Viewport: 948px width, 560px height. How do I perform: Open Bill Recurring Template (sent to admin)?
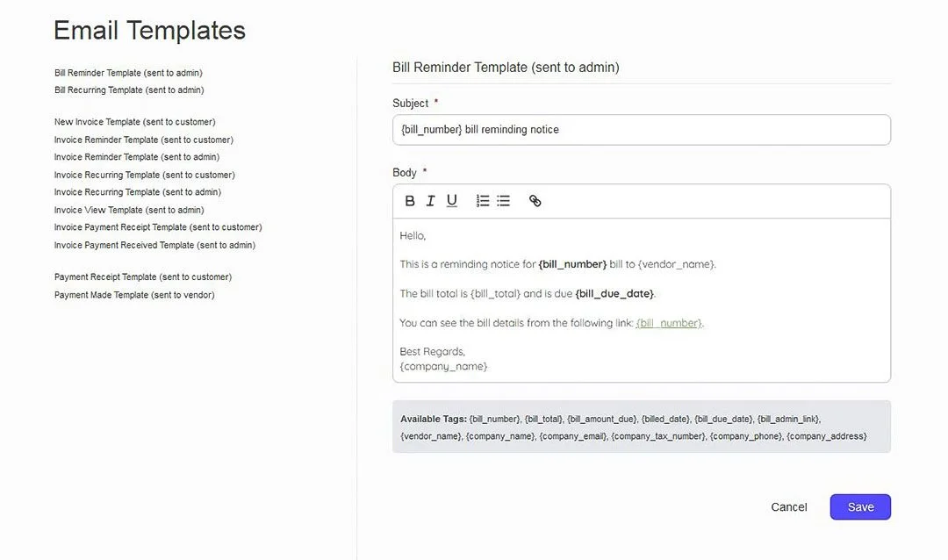pos(129,90)
